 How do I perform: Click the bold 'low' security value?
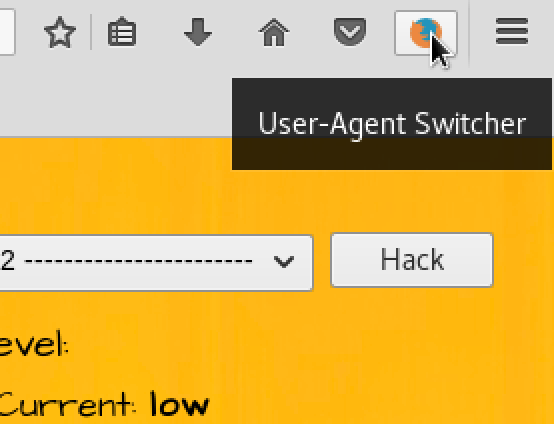pos(179,404)
